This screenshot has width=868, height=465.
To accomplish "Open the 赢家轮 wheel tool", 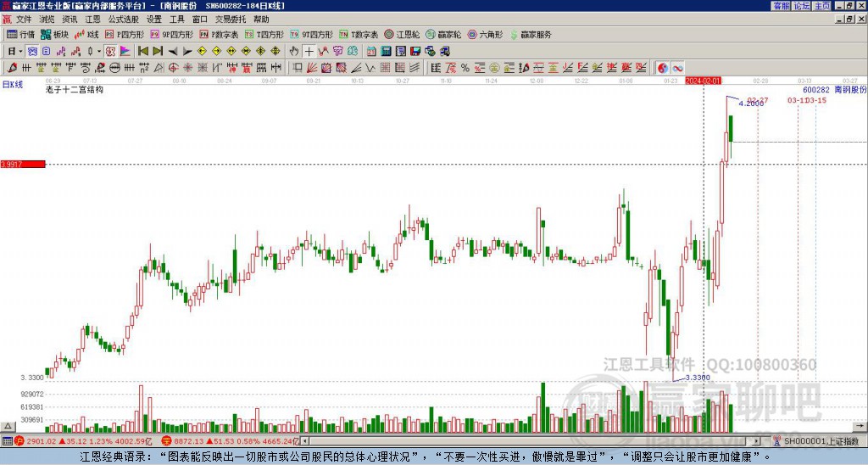I will (443, 34).
